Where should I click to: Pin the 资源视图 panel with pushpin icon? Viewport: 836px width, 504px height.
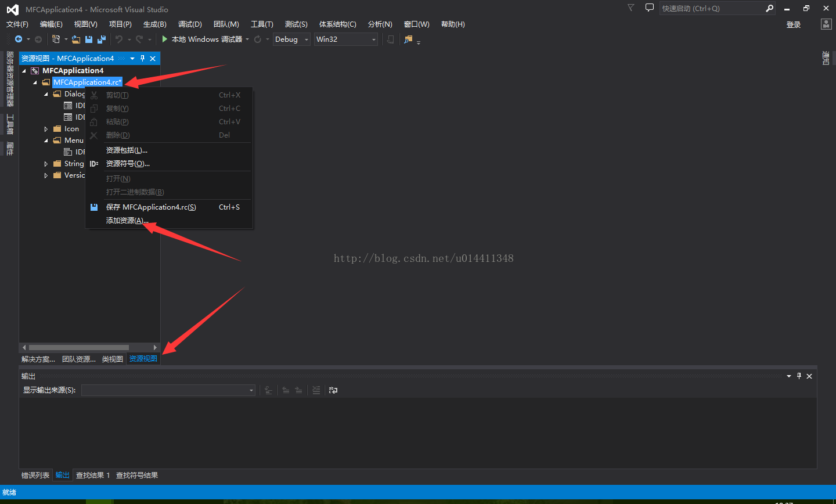pyautogui.click(x=142, y=58)
